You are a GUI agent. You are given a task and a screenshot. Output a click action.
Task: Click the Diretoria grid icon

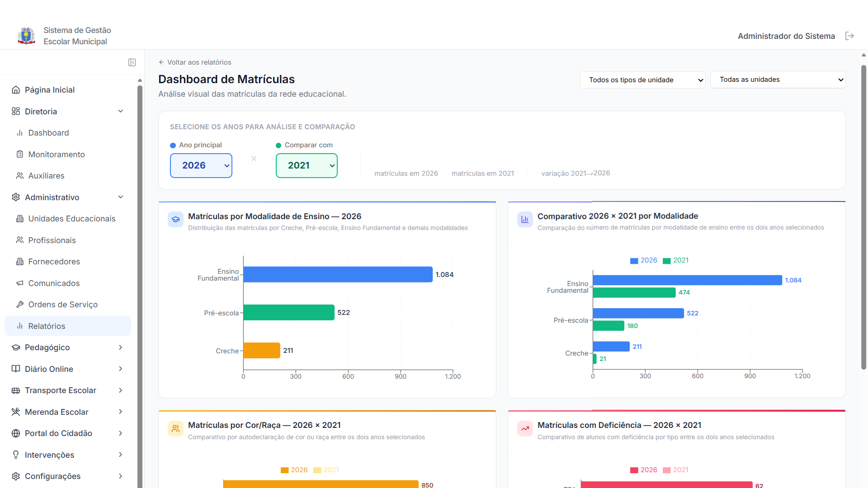tap(16, 111)
